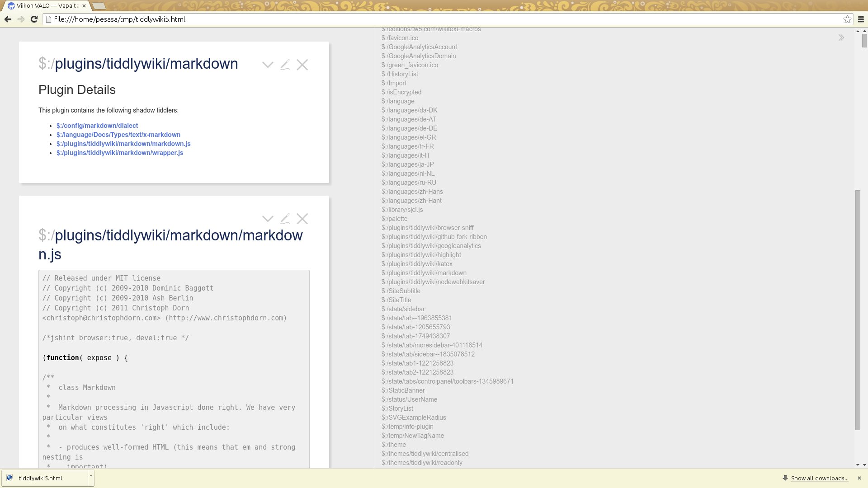Click the browser forward arrow

[21, 19]
